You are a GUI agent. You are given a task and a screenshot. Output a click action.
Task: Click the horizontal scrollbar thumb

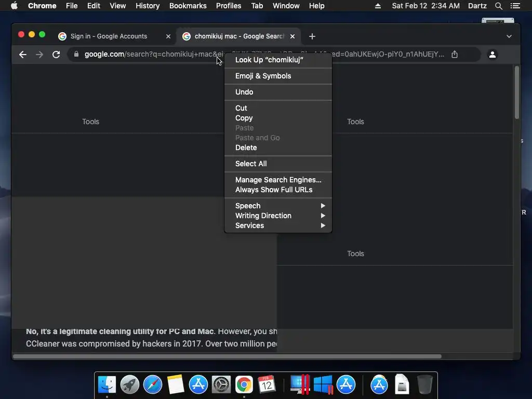click(227, 356)
